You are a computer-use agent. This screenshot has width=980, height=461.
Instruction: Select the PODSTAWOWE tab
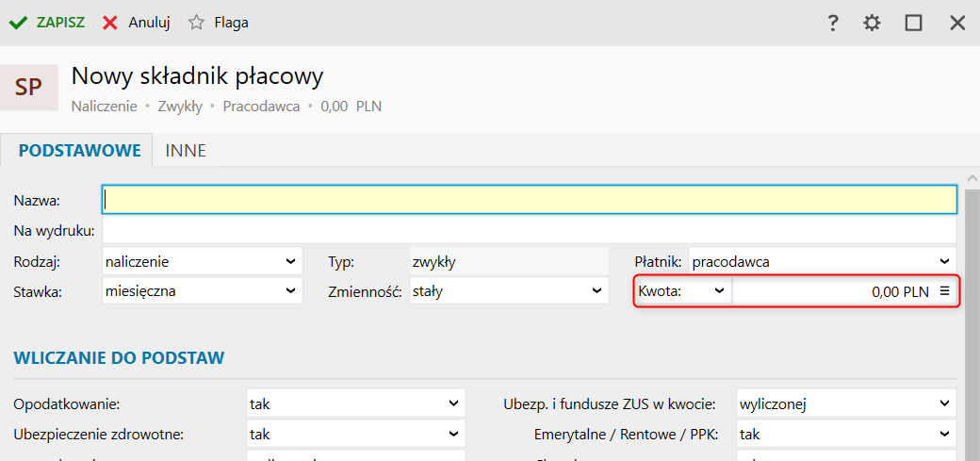79,150
